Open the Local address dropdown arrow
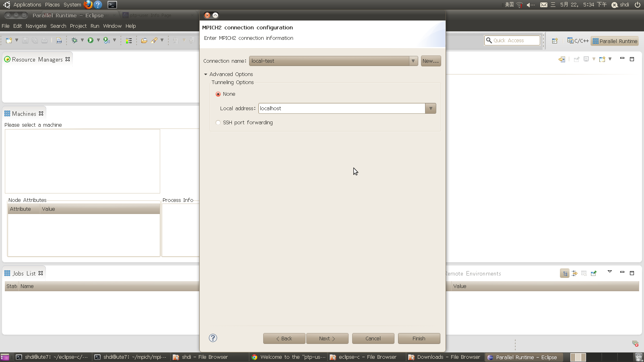Screen dimensions: 644x362 (x=431, y=109)
